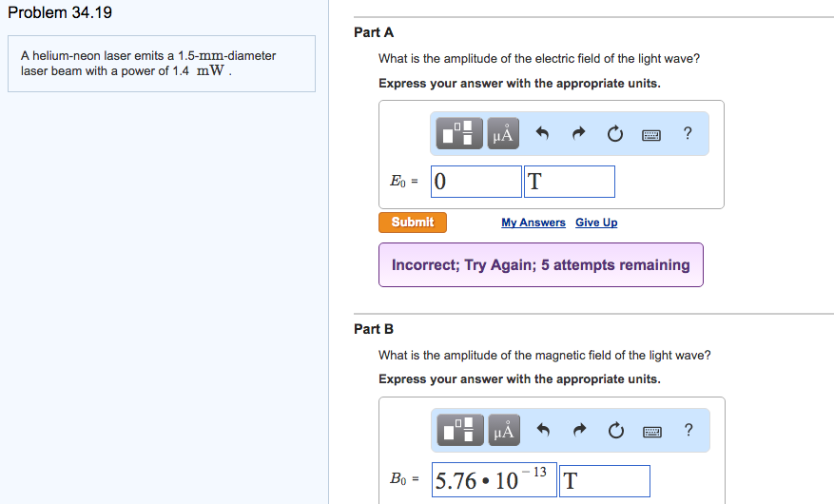Submit the Part A answer
The image size is (834, 504).
(412, 223)
